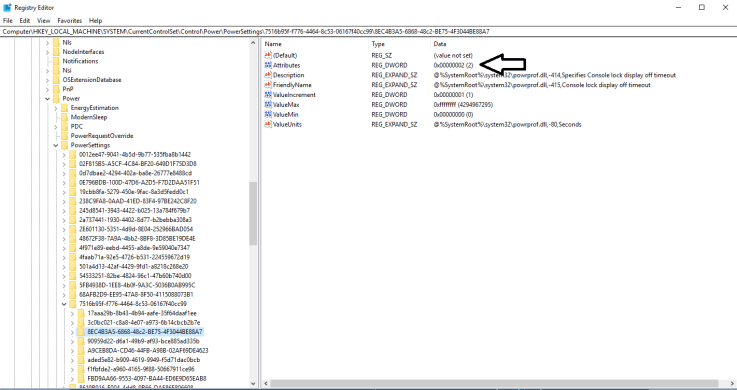The width and height of the screenshot is (737, 390).
Task: Click the FriendlyName string value icon
Action: (268, 85)
